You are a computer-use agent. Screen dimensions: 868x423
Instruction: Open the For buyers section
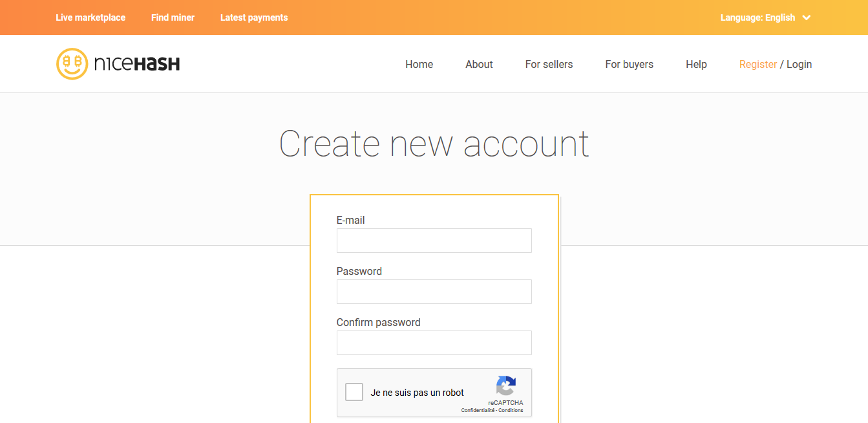tap(630, 64)
